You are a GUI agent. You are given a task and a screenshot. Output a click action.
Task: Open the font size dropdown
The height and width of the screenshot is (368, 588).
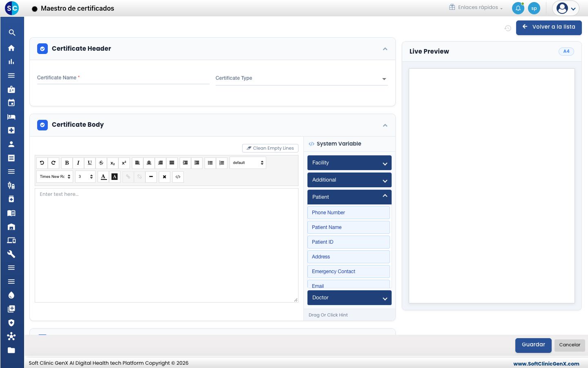pyautogui.click(x=85, y=177)
